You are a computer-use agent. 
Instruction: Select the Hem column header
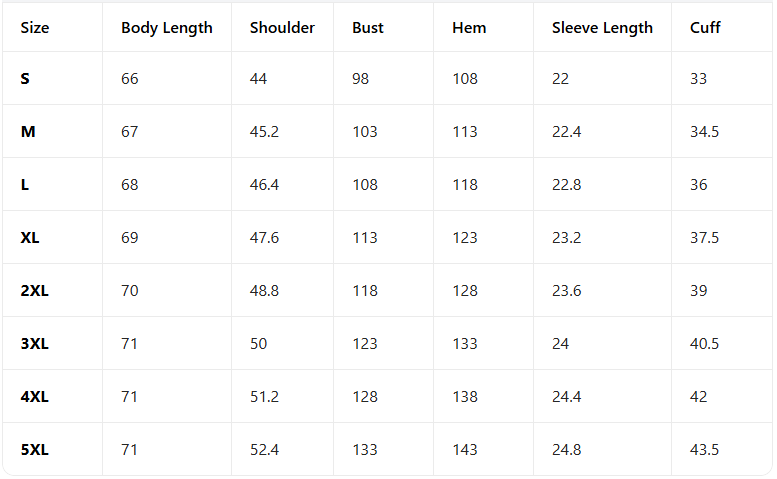point(469,28)
